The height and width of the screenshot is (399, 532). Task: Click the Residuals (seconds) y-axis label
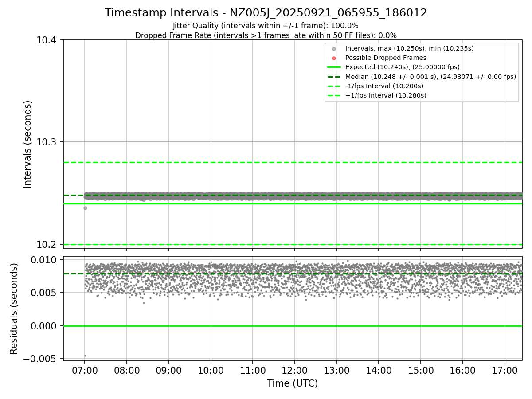pos(14,309)
